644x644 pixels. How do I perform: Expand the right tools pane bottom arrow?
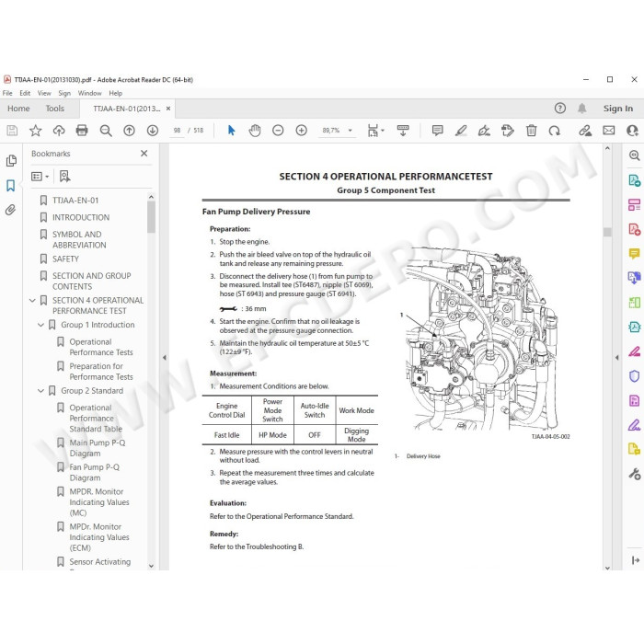click(x=635, y=559)
